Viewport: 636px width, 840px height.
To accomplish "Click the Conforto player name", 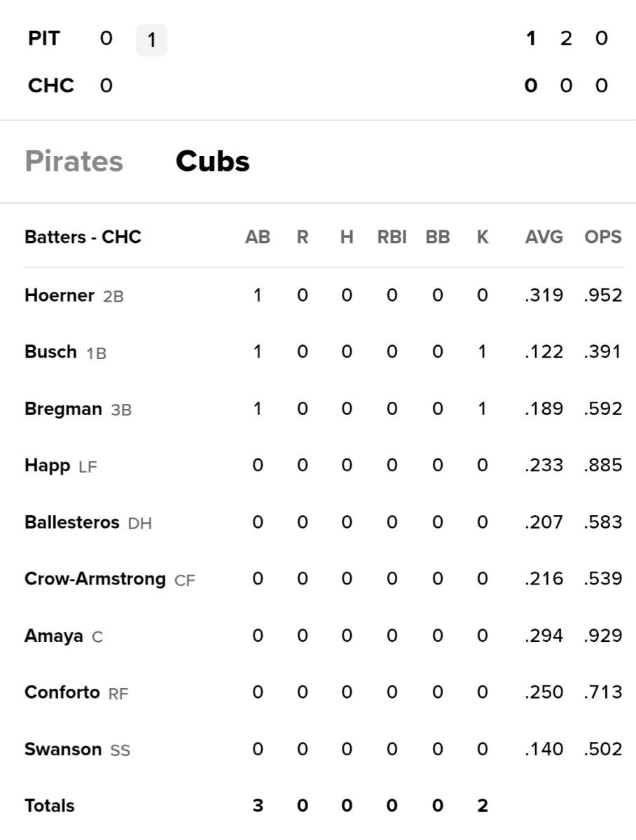I will click(62, 693).
